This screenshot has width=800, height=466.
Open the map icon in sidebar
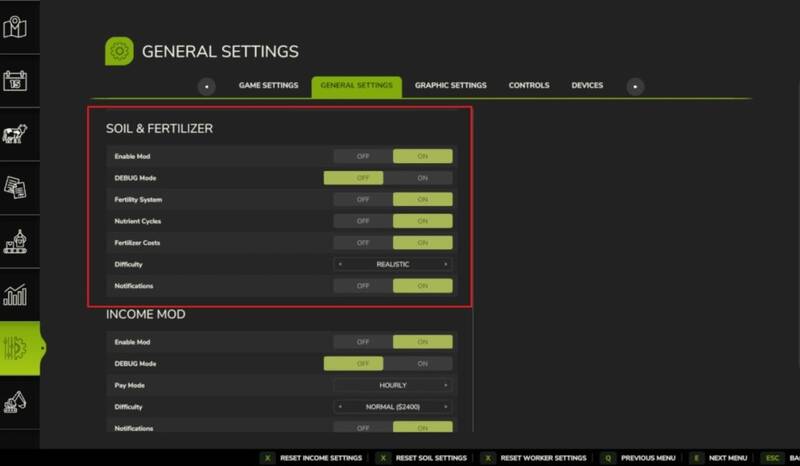[x=15, y=27]
